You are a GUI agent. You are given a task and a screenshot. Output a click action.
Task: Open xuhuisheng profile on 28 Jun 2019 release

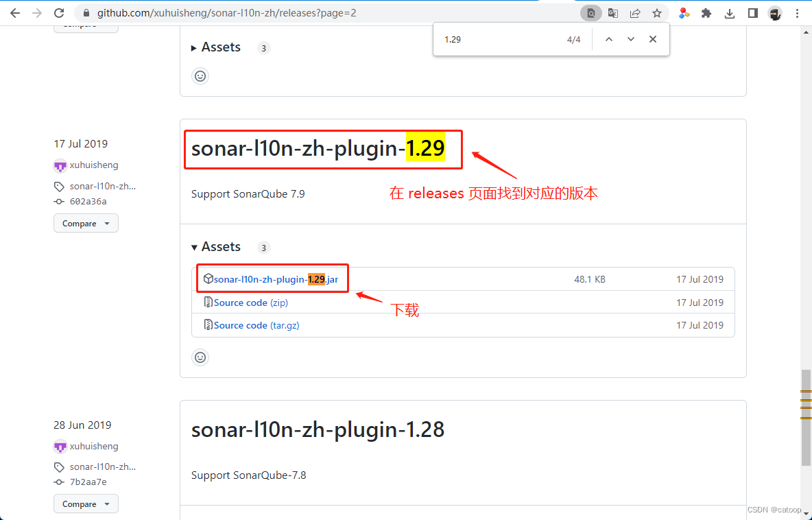click(x=94, y=447)
